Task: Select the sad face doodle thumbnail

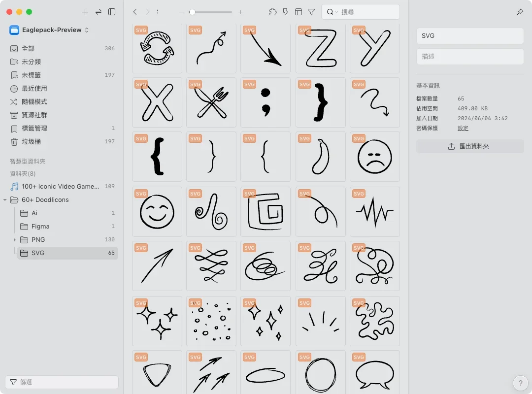Action: pos(375,157)
